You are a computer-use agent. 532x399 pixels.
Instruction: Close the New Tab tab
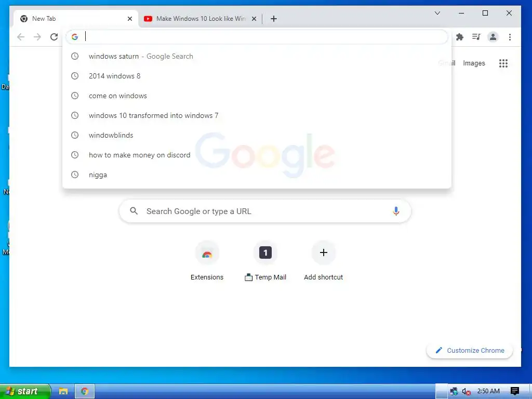(129, 19)
